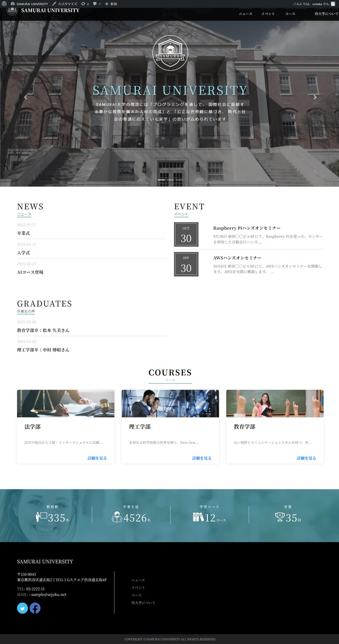Show next hero slide with right arrow
The width and height of the screenshot is (339, 644).
pos(315,97)
